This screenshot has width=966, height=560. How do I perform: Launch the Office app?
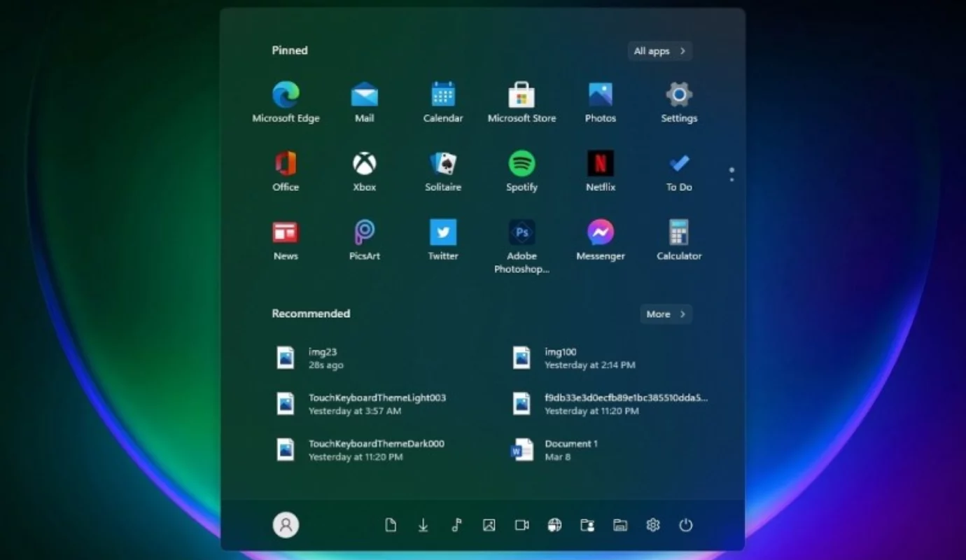pos(286,171)
